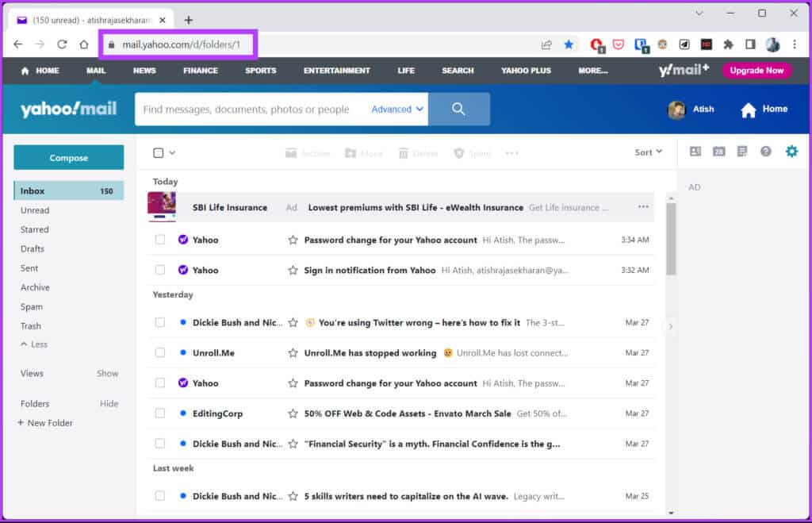Open the more actions dots in mail toolbar

pyautogui.click(x=511, y=153)
